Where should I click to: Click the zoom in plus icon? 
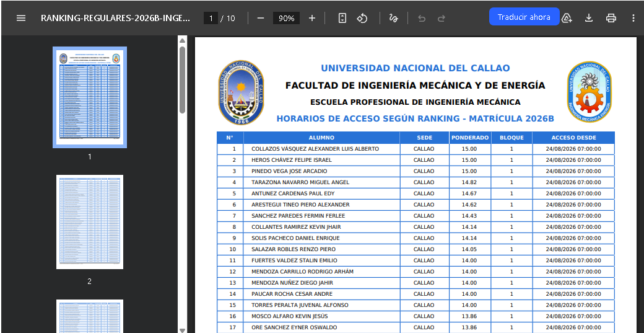click(311, 18)
